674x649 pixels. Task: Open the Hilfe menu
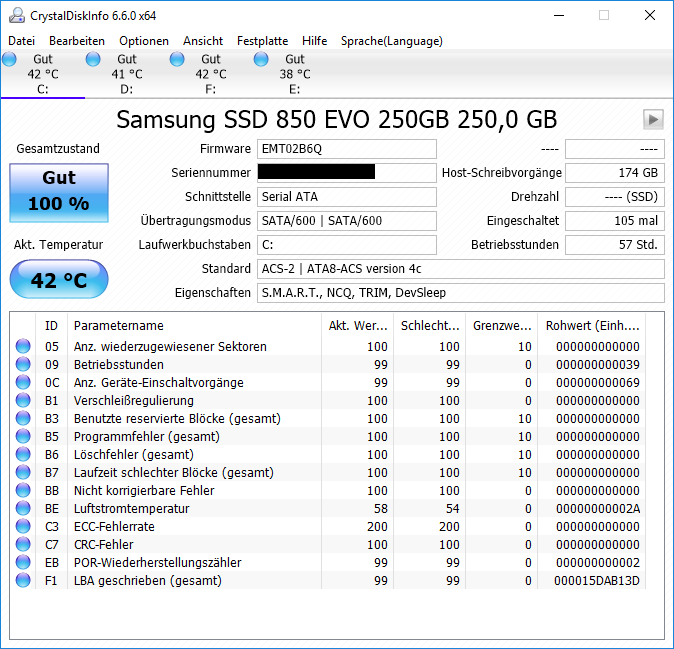click(314, 41)
